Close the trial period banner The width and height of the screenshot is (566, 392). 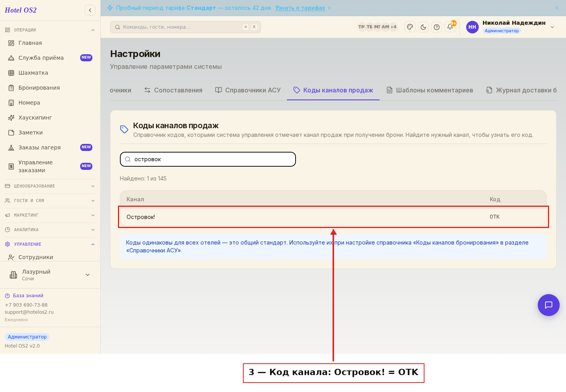pos(557,8)
